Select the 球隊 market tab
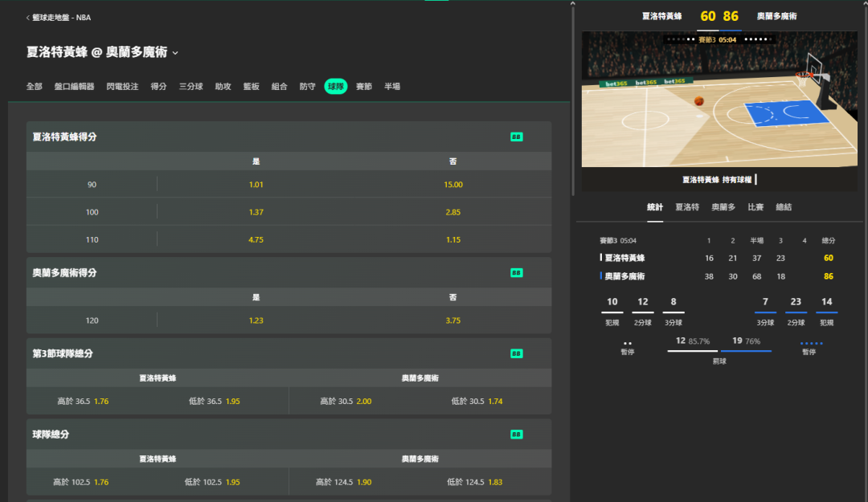 pyautogui.click(x=335, y=87)
